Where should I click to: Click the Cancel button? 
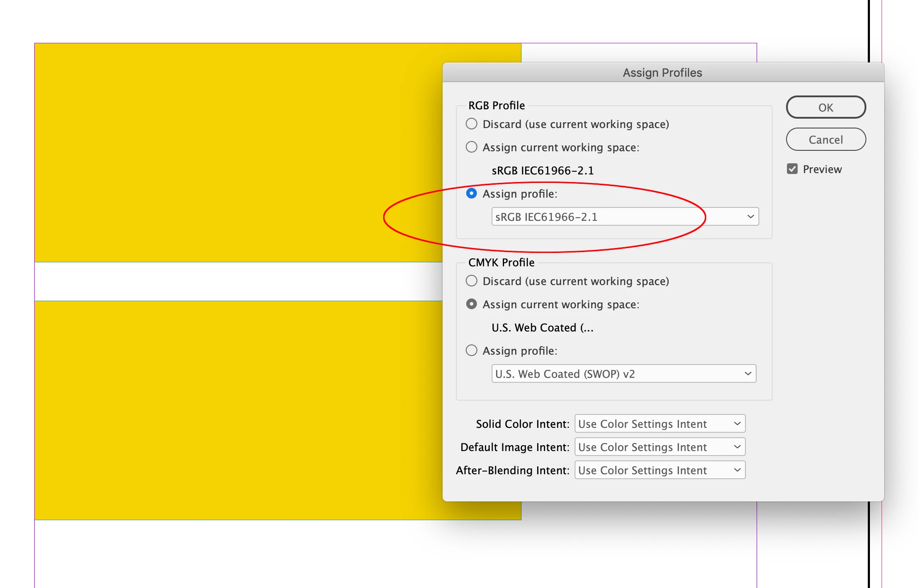pos(825,140)
